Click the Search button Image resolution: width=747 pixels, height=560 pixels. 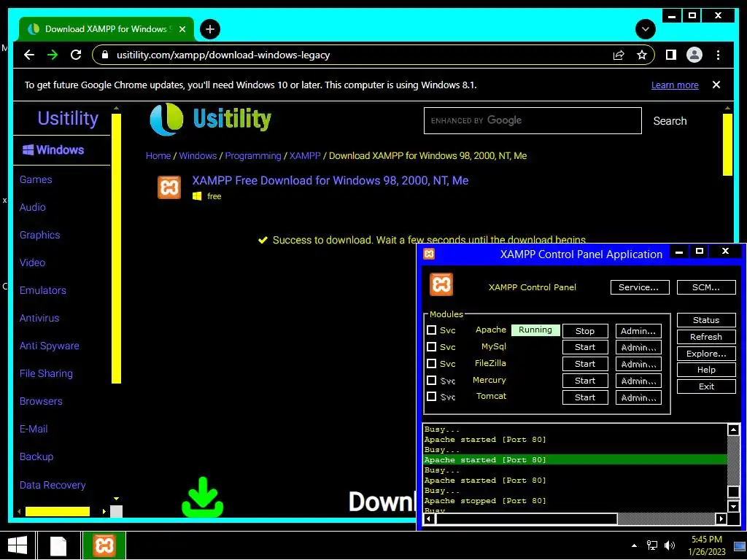pyautogui.click(x=670, y=121)
